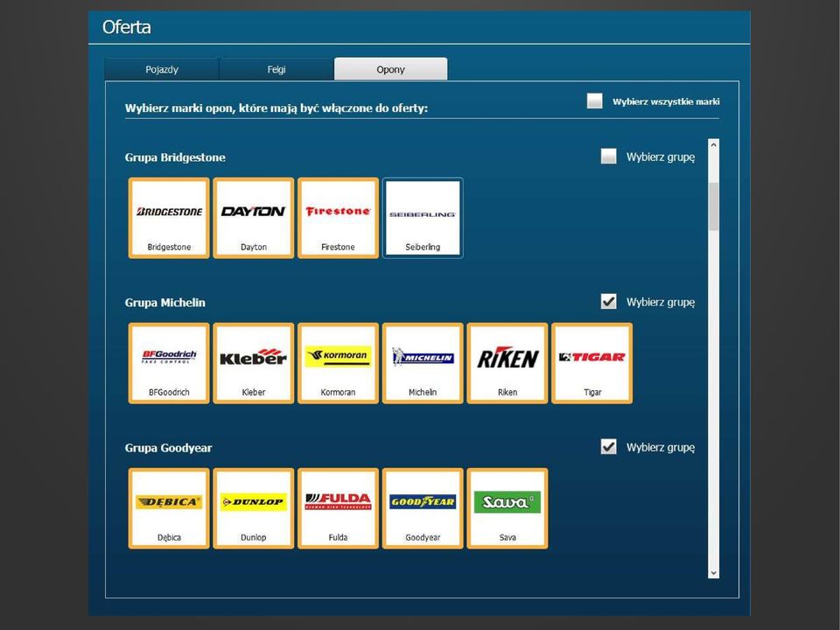Click the 'Grupa Bridgestone' heading
The height and width of the screenshot is (630, 840).
[175, 157]
